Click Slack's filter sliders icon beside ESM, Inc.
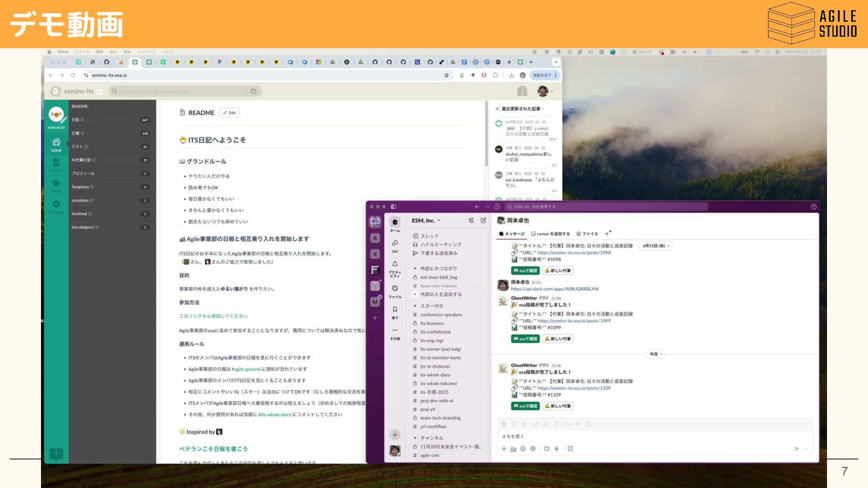Screen dimensions: 868x488 click(471, 221)
